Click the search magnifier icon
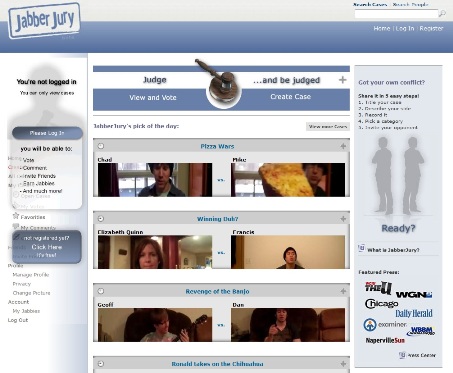Screen dimensions: 453x373 pyautogui.click(x=442, y=14)
